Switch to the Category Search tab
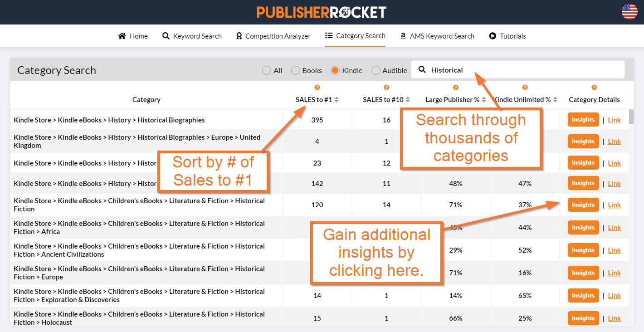The height and width of the screenshot is (332, 644). click(355, 35)
